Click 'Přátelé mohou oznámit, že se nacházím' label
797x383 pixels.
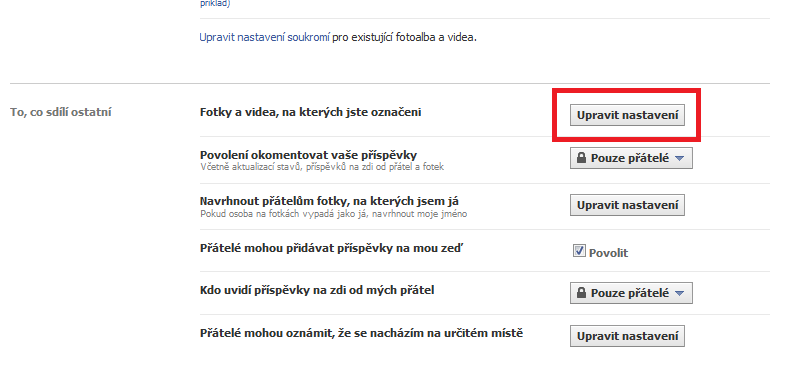click(361, 334)
